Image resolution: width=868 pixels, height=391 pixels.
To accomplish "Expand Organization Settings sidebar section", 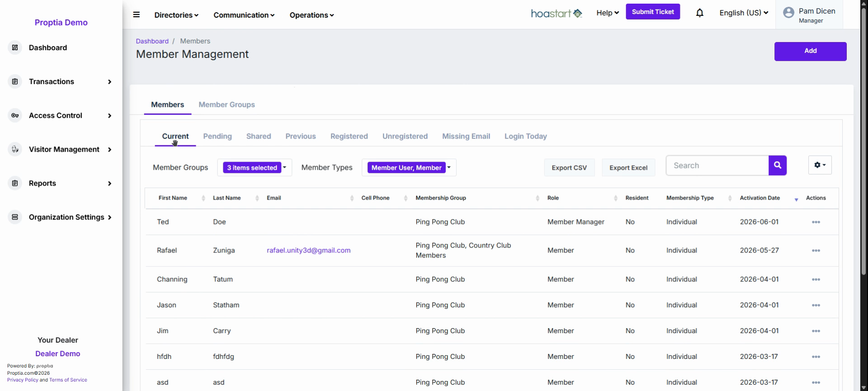I will [109, 218].
